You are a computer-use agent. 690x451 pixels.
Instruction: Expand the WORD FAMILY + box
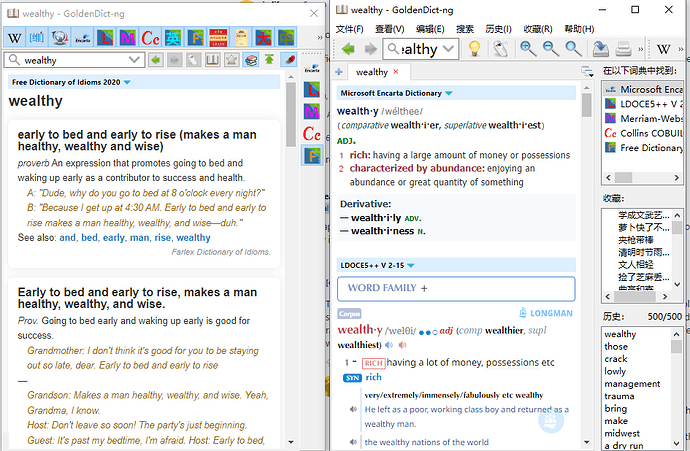pyautogui.click(x=456, y=289)
